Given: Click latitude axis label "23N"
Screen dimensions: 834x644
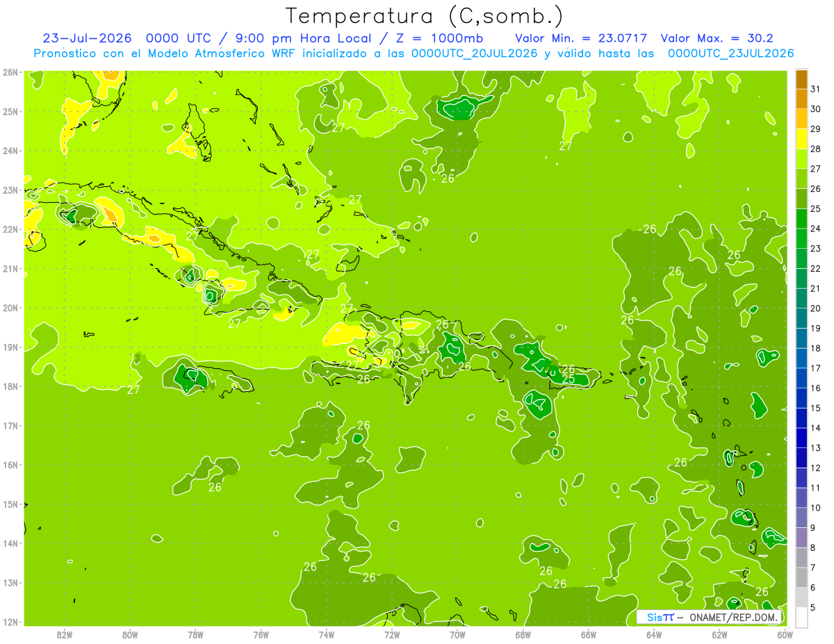Looking at the screenshot, I should click(10, 190).
